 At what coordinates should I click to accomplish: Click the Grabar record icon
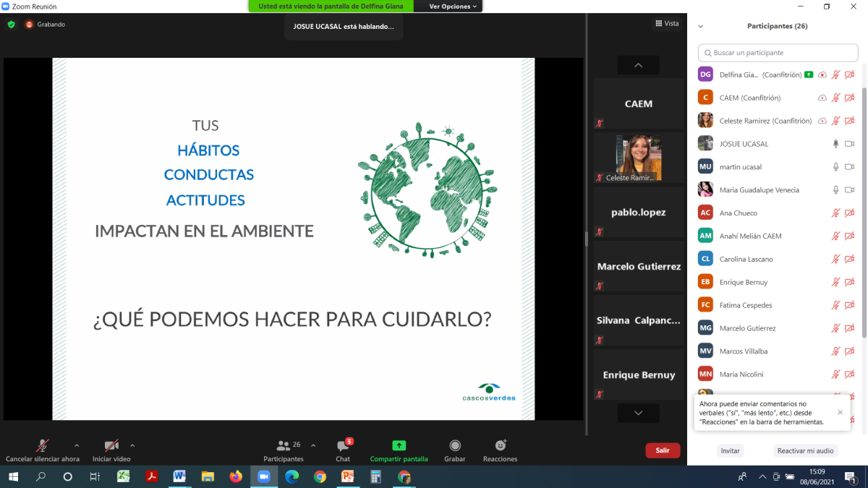(x=455, y=445)
